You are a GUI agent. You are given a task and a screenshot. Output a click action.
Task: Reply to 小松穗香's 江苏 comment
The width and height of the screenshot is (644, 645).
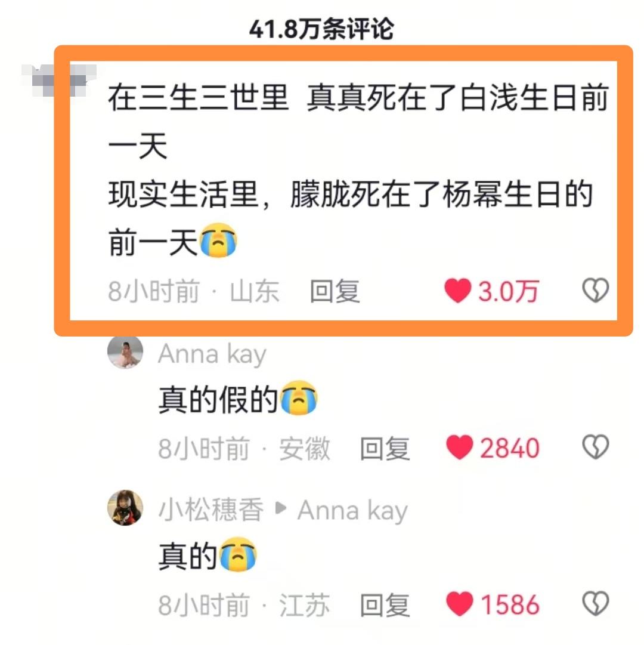click(x=385, y=604)
